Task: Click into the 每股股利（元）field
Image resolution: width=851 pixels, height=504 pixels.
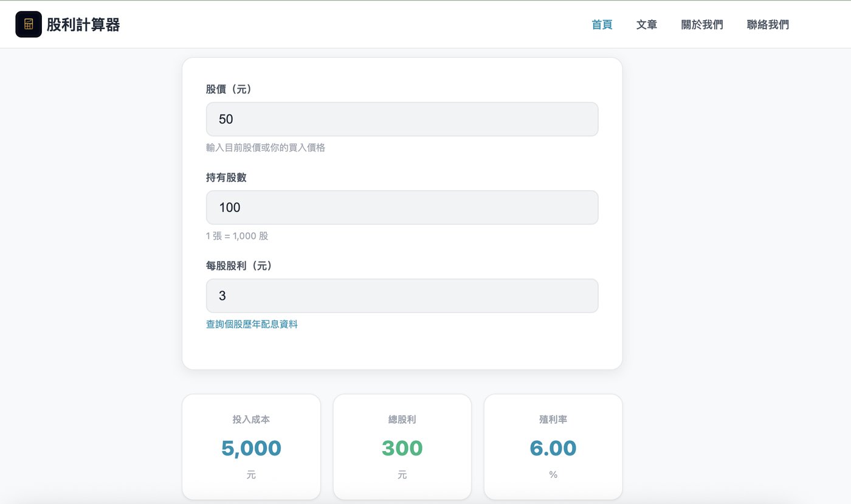Action: pyautogui.click(x=402, y=295)
